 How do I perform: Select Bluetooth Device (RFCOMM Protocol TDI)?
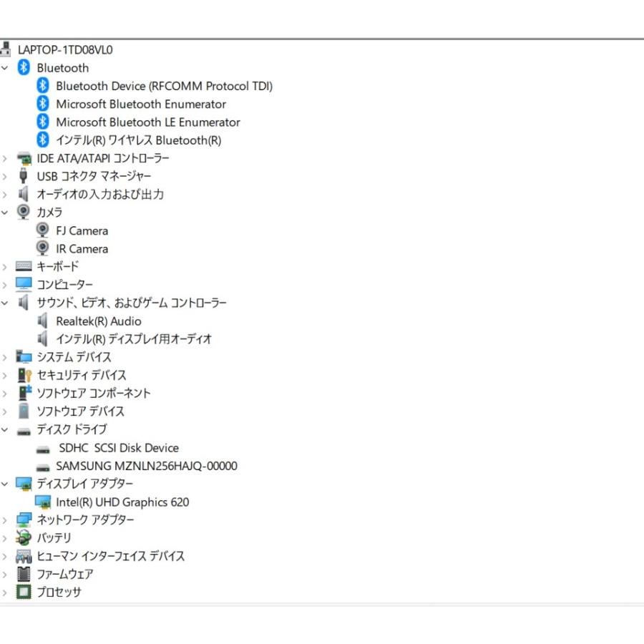165,86
